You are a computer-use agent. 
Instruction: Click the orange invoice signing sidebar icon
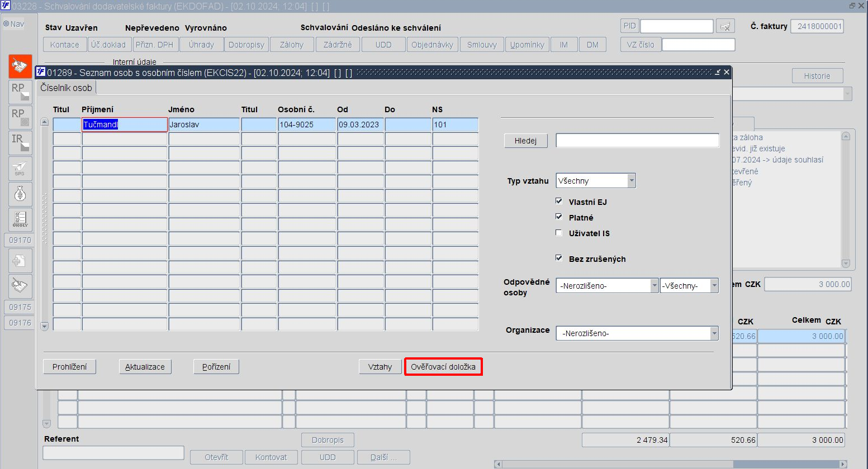(20, 66)
